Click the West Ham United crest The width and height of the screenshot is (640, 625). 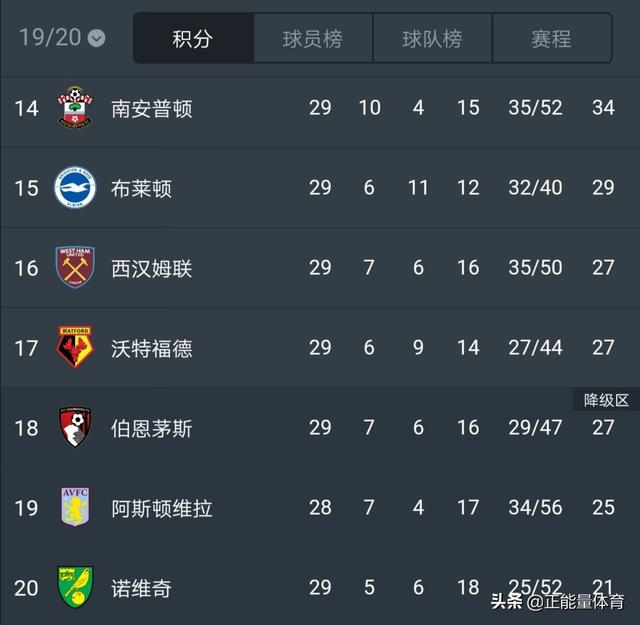coord(75,268)
